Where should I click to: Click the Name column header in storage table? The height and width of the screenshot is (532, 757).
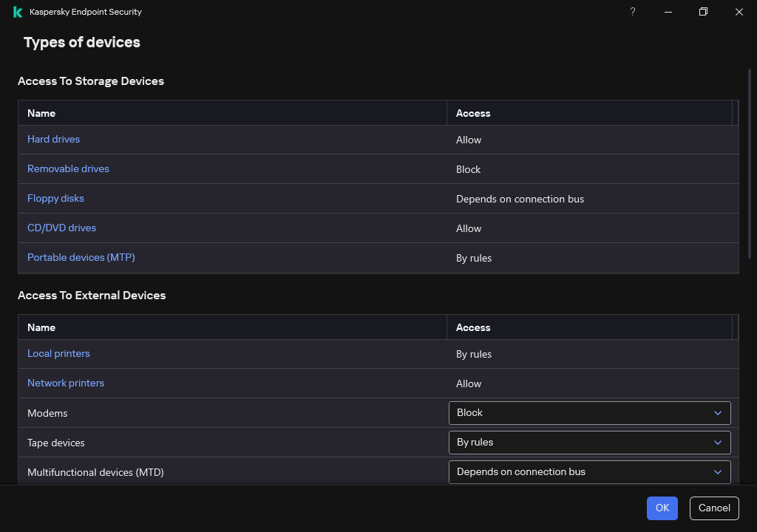[41, 112]
